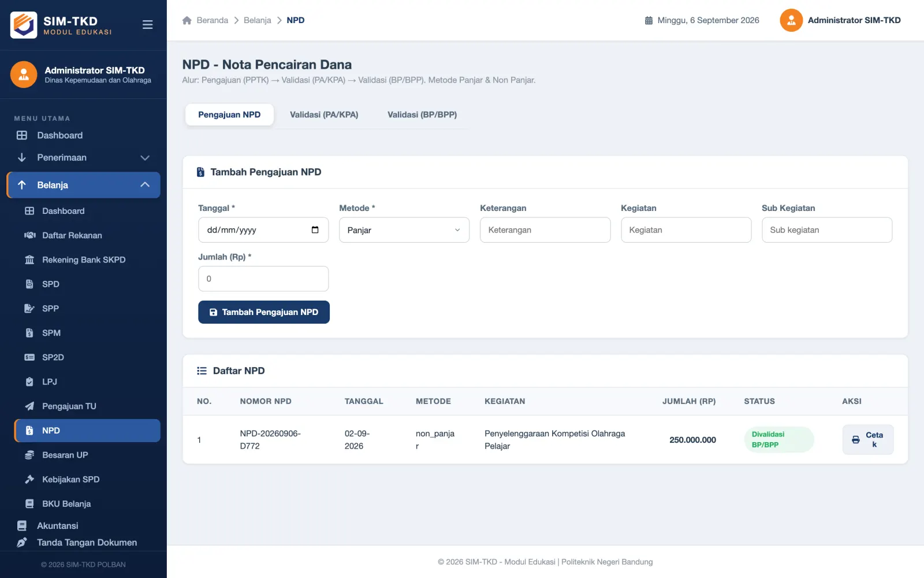Toggle the sidebar hamburger menu icon
This screenshot has width=924, height=578.
(147, 25)
